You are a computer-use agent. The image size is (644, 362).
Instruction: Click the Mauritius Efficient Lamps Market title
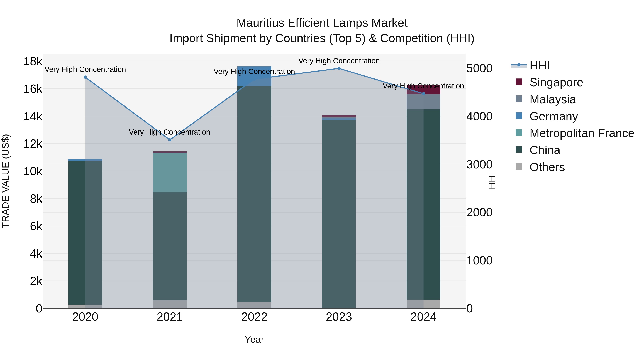click(322, 23)
